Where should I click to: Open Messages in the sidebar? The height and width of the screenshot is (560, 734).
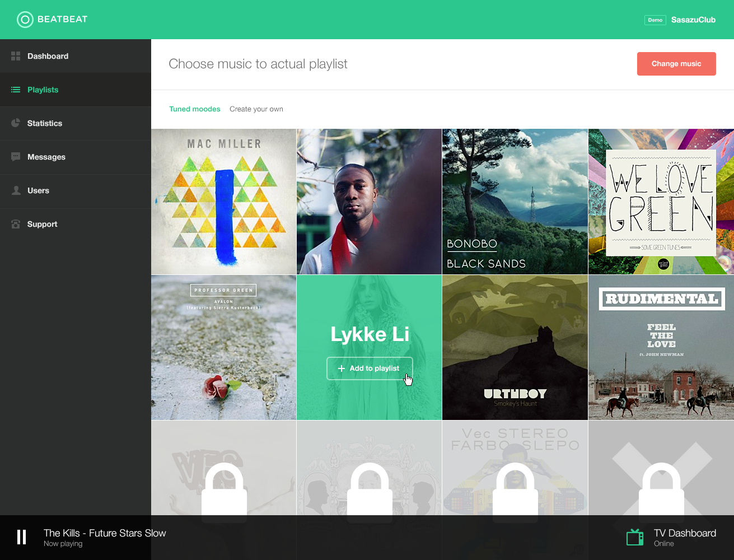[76, 157]
